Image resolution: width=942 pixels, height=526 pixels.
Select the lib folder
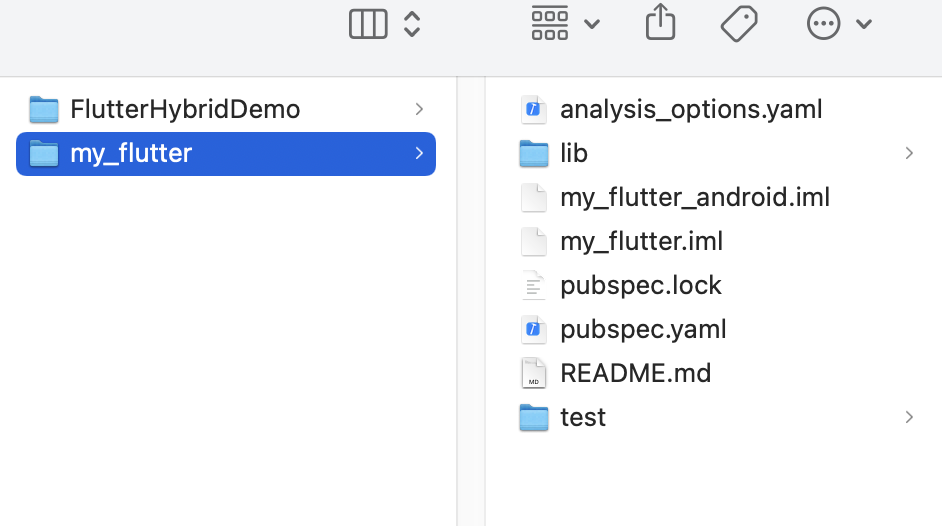[x=574, y=153]
